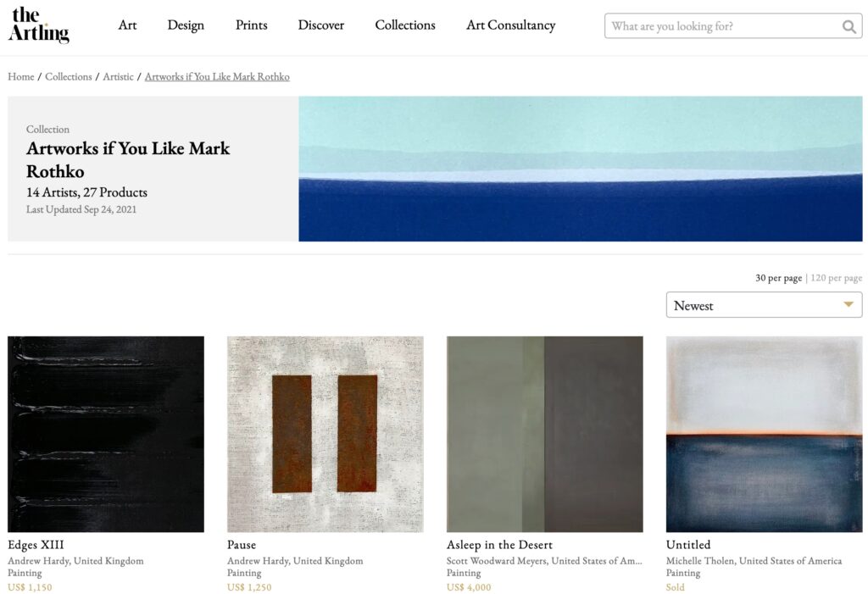The height and width of the screenshot is (594, 868).
Task: Open the Edges XIII artwork thumbnail
Action: coord(106,434)
